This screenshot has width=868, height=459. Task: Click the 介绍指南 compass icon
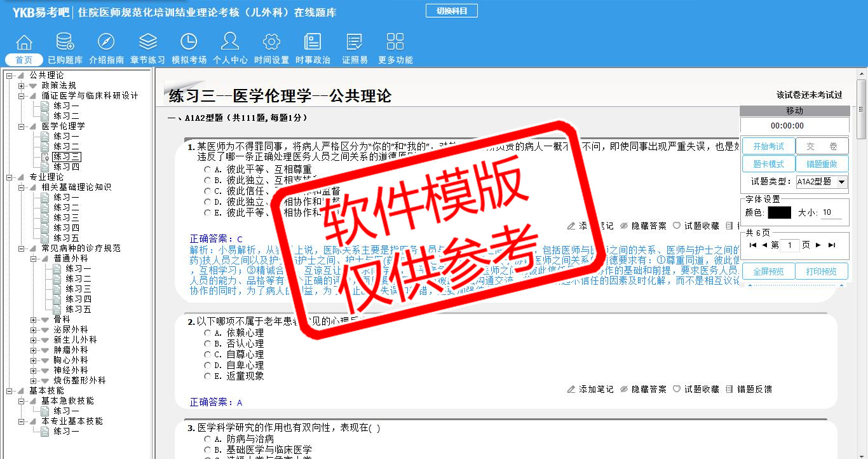click(x=106, y=43)
